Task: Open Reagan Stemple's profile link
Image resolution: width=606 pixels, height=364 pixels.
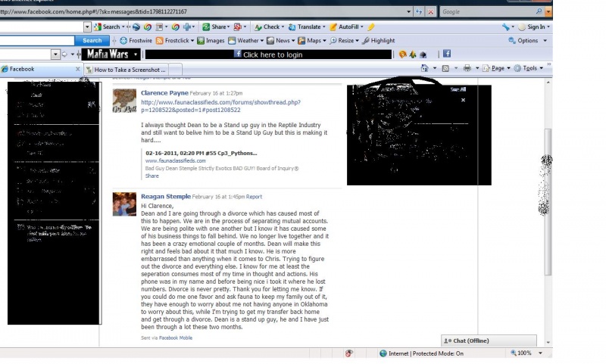Action: pos(166,197)
